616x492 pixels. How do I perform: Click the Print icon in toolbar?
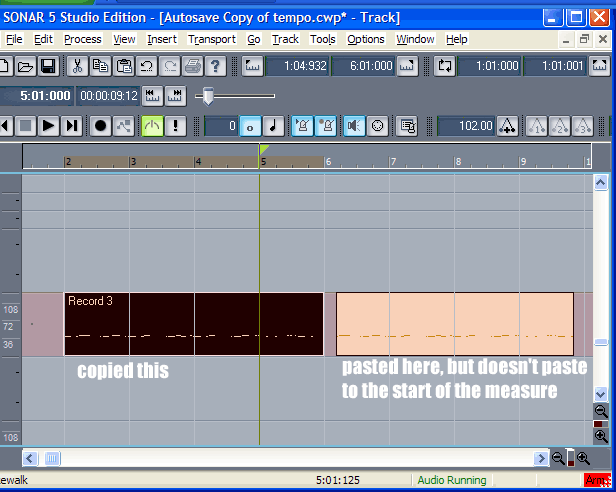[192, 65]
